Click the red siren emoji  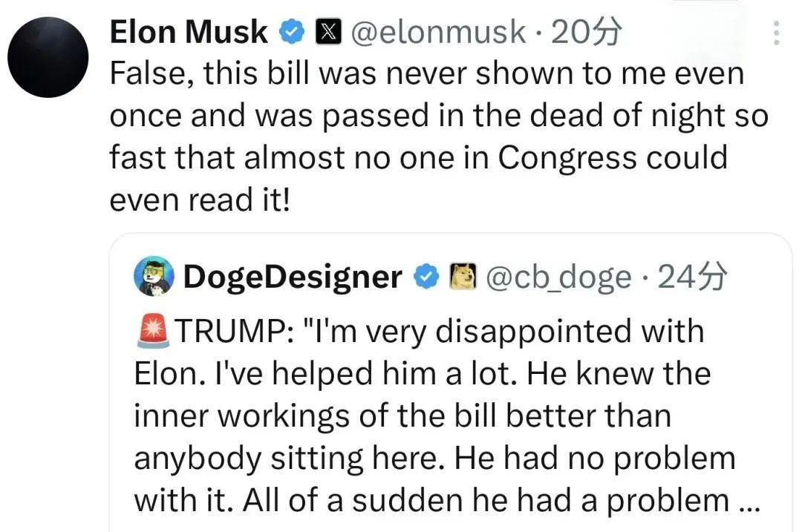(153, 331)
